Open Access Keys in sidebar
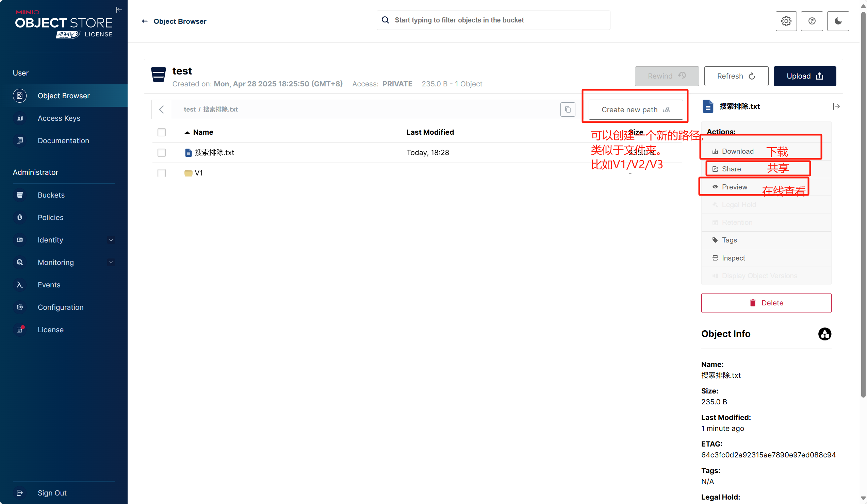This screenshot has height=504, width=867. tap(59, 118)
